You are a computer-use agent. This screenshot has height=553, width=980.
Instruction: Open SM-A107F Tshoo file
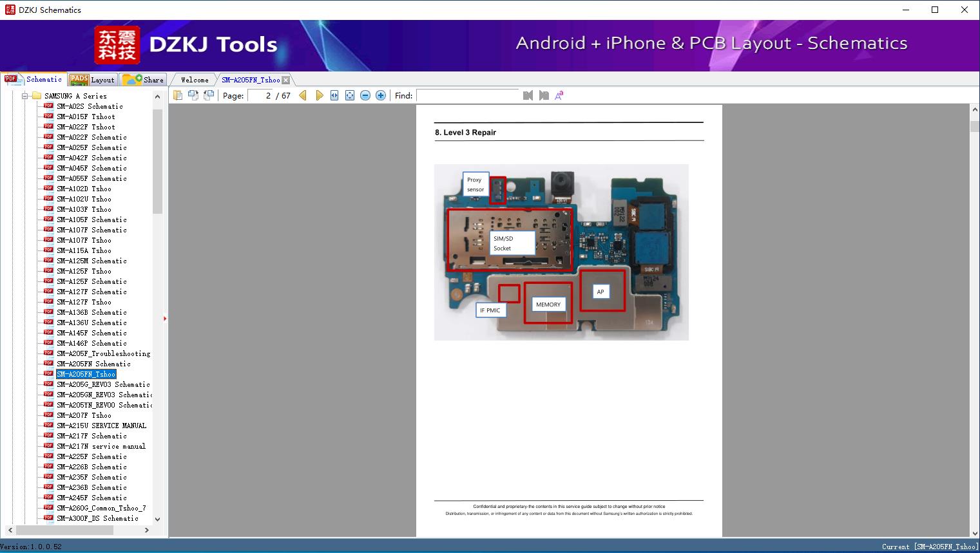tap(84, 240)
